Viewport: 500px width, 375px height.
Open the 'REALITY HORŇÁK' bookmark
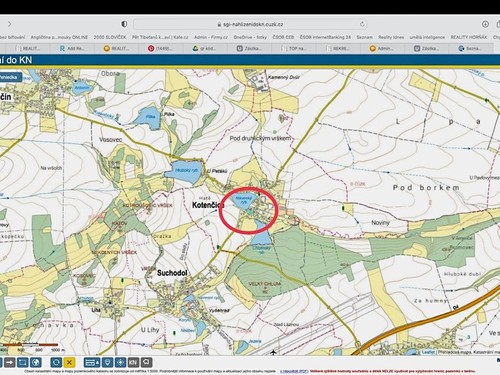pyautogui.click(x=469, y=37)
